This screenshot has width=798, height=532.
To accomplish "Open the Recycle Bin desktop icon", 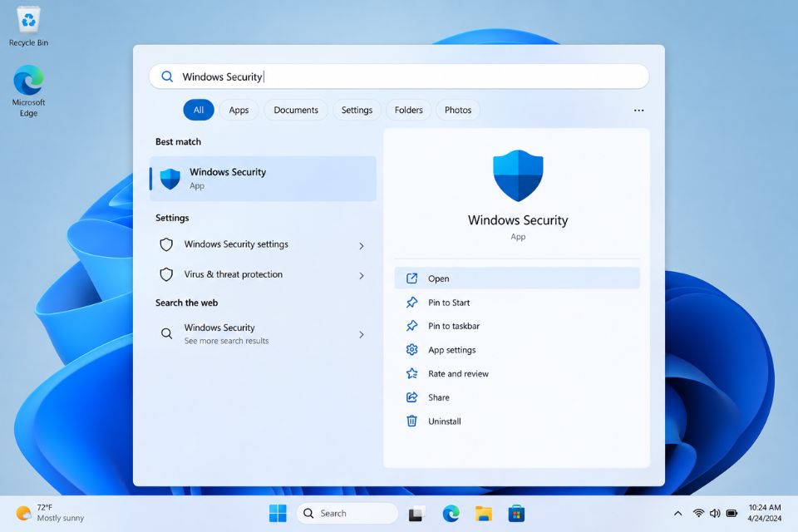I will 28,26.
